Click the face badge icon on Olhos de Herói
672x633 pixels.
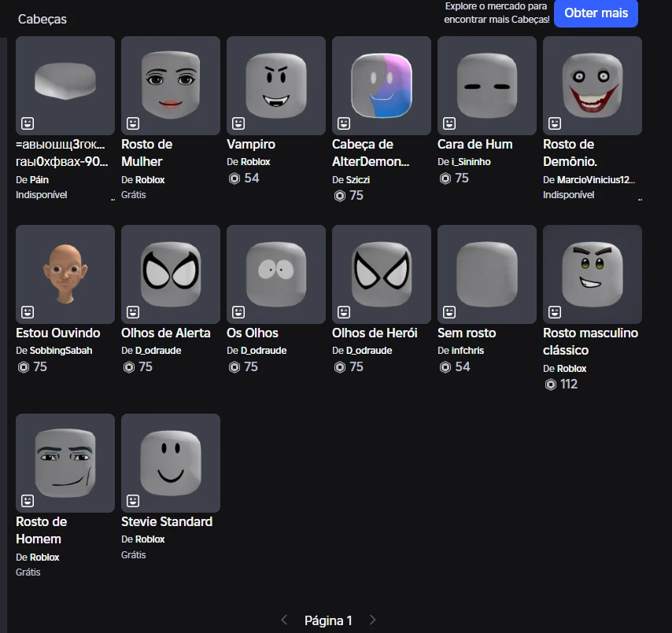[x=344, y=312]
